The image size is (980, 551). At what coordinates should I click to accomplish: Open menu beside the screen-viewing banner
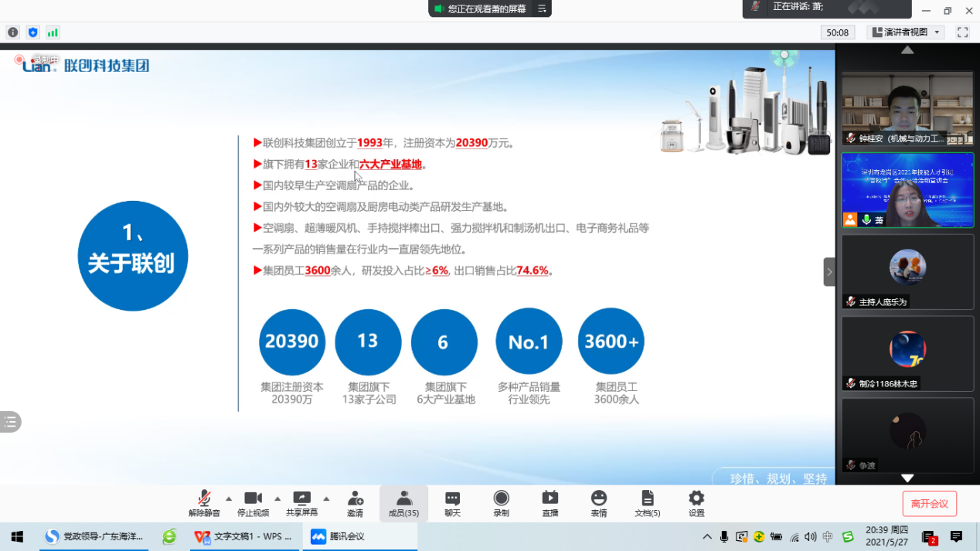click(542, 9)
